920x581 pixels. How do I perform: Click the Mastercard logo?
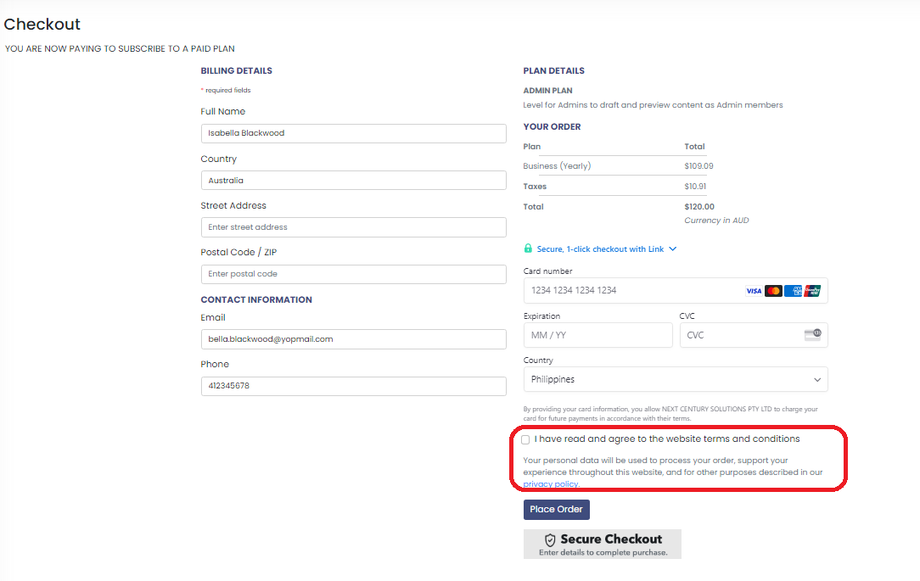click(773, 291)
